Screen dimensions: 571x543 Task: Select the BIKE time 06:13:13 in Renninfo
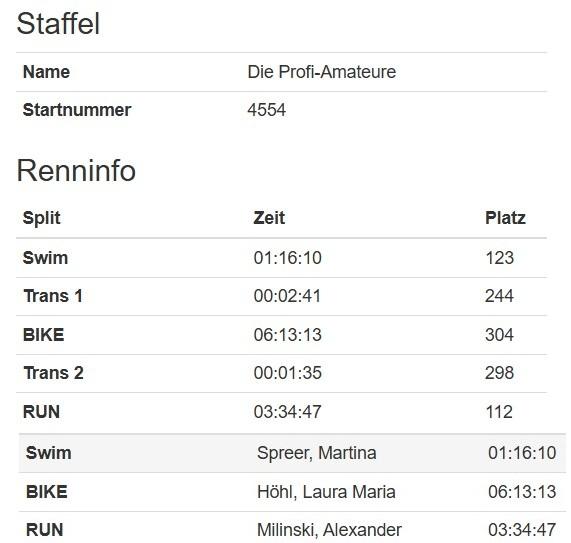click(x=288, y=335)
